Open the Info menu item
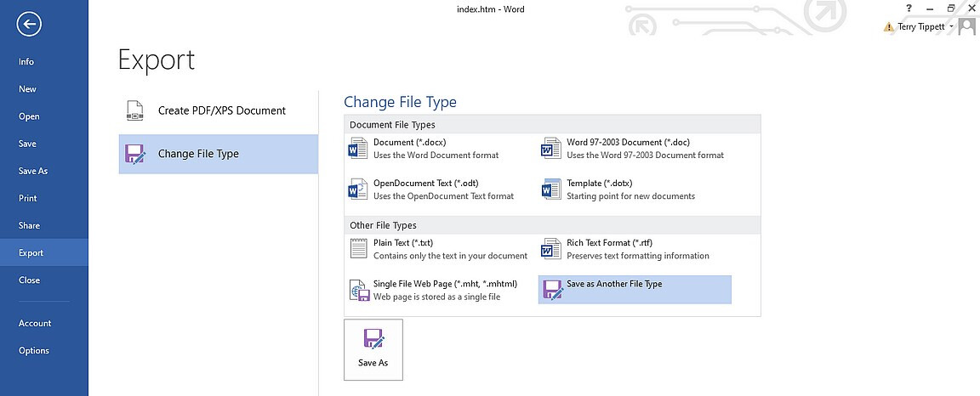The height and width of the screenshot is (396, 980). (x=26, y=62)
